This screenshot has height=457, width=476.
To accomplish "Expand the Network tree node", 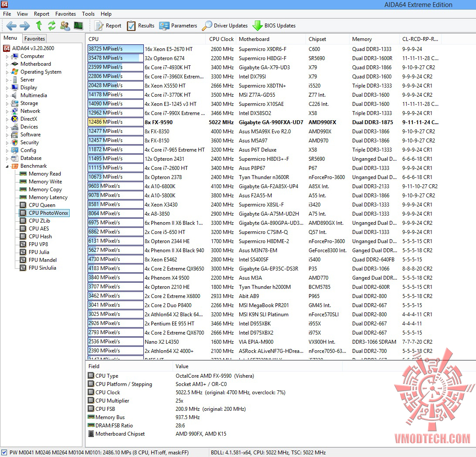I will (x=7, y=112).
